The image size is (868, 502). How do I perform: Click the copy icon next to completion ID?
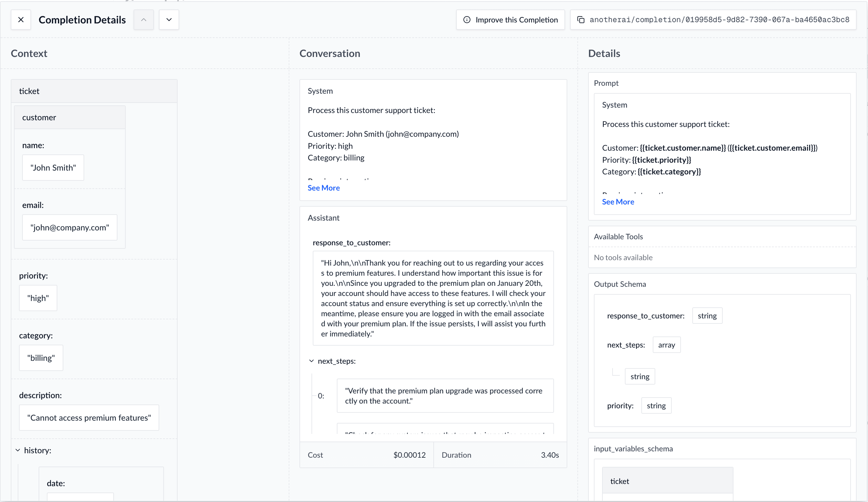pos(581,20)
